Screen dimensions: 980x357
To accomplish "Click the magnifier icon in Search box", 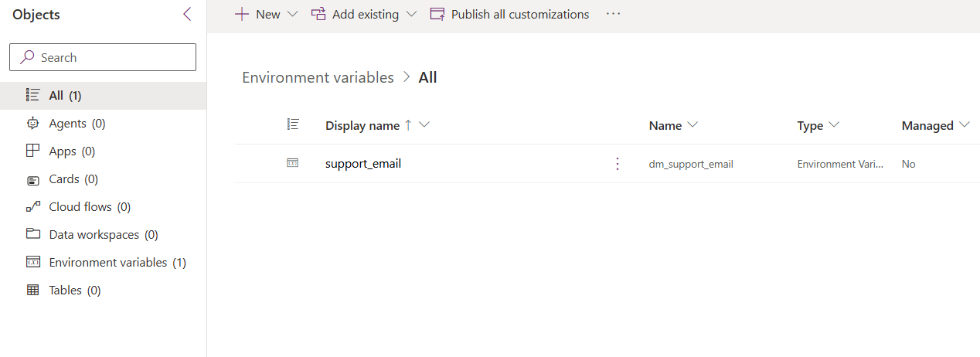I will (x=27, y=57).
